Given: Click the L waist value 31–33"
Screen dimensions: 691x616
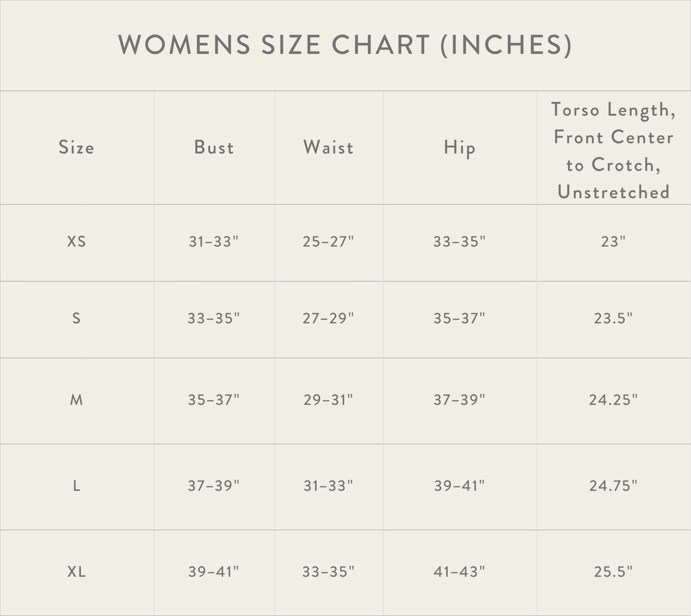Looking at the screenshot, I should click(x=328, y=486).
